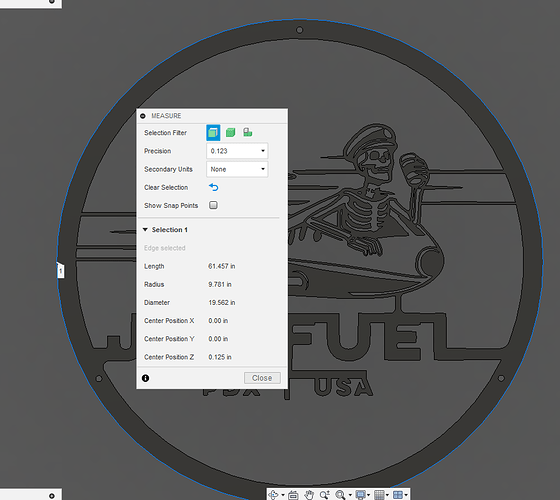Click the Zoom magnifier with plus-minus
Image resolution: width=560 pixels, height=500 pixels.
324,495
